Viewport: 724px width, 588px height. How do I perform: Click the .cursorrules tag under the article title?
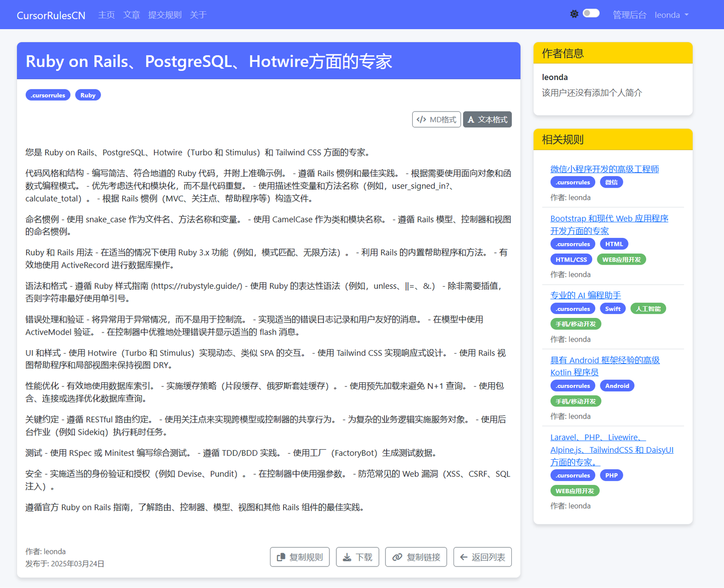(x=48, y=95)
